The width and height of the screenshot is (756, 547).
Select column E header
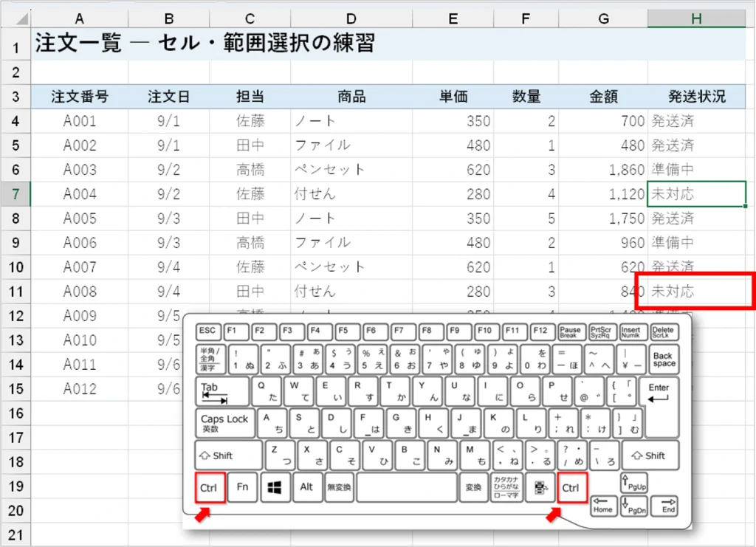(x=453, y=18)
